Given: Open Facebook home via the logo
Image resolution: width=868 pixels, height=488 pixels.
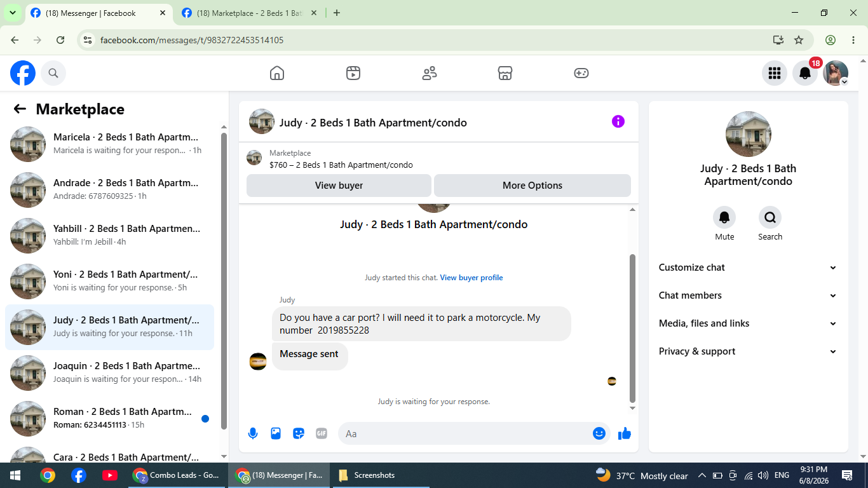Looking at the screenshot, I should [23, 73].
